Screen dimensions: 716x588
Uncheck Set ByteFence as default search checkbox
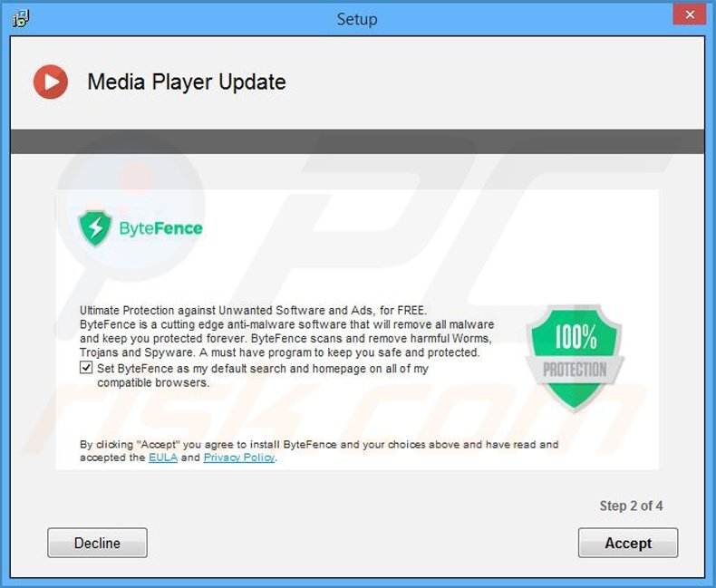86,368
